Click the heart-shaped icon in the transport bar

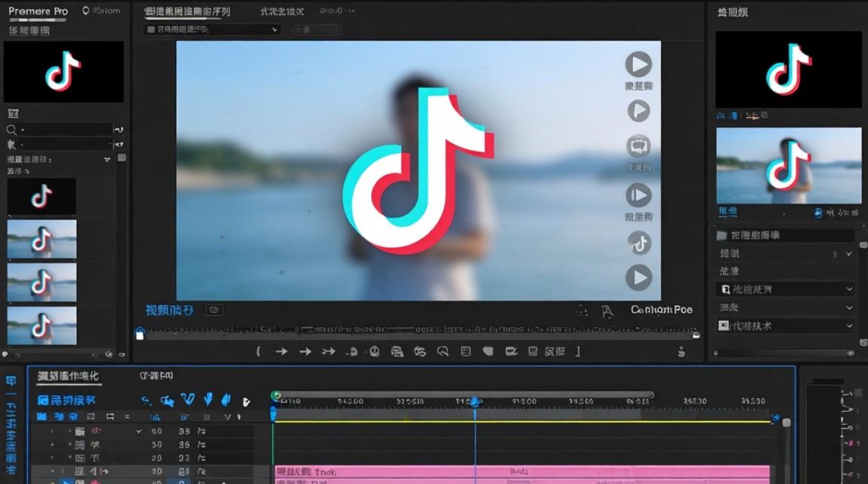[x=488, y=351]
